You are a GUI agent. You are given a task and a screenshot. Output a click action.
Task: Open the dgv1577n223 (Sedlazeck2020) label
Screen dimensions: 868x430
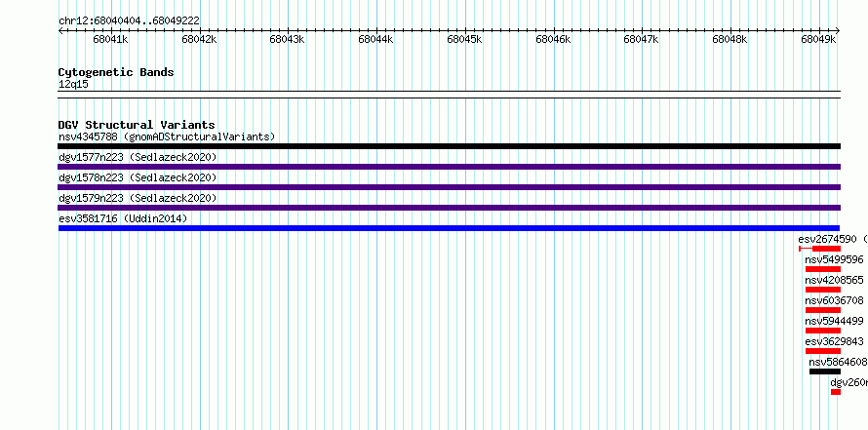tap(138, 157)
